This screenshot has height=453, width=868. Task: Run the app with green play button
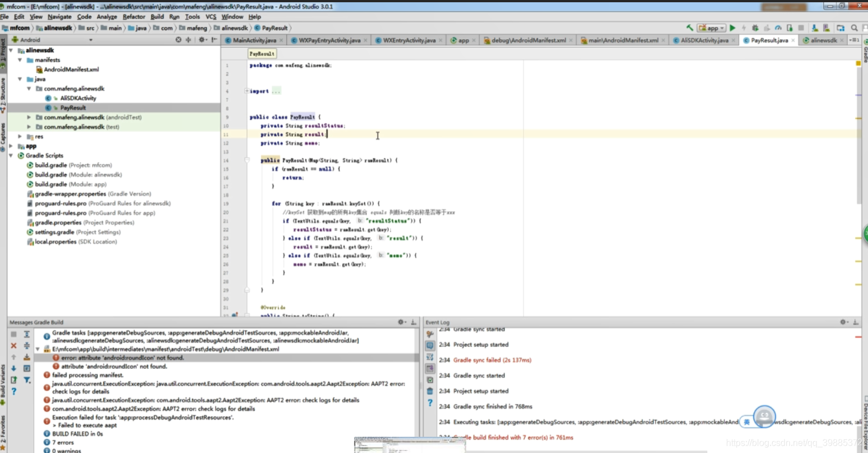732,27
